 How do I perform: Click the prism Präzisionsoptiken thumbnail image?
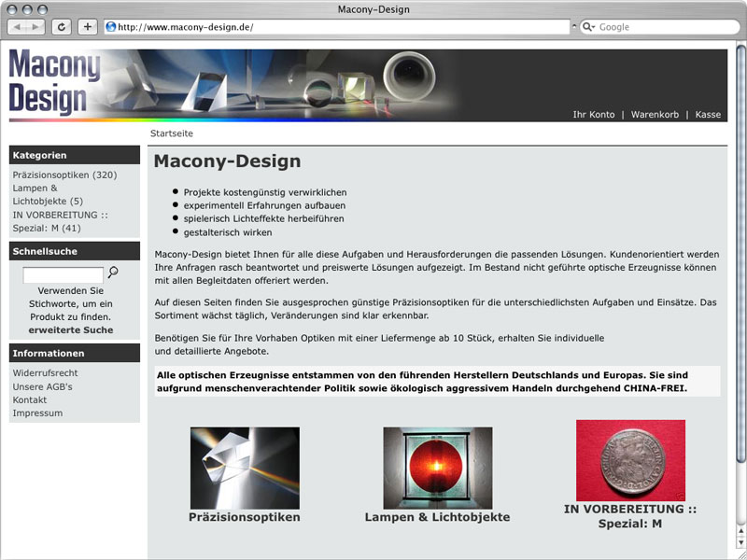click(245, 469)
